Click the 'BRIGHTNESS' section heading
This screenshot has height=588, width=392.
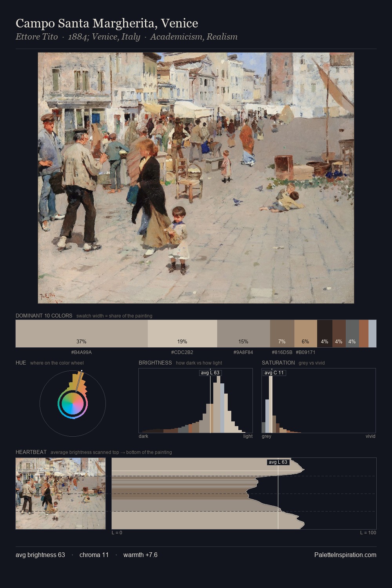pos(155,363)
